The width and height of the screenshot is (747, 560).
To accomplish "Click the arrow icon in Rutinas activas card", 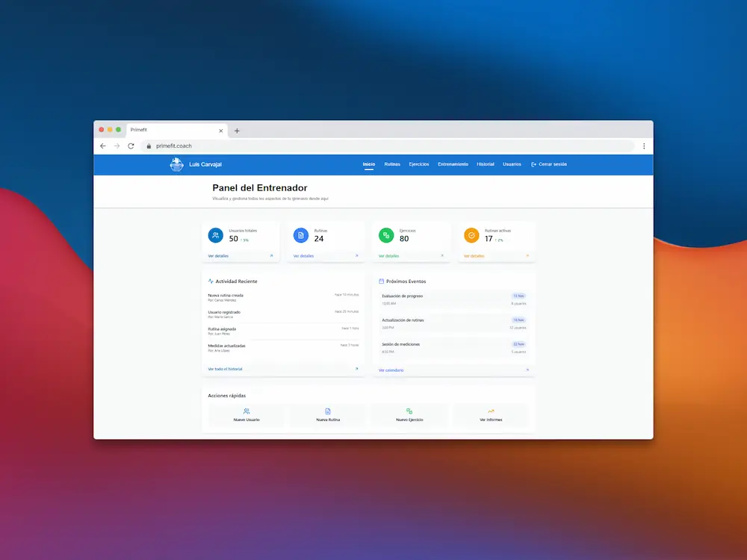I will (x=527, y=255).
